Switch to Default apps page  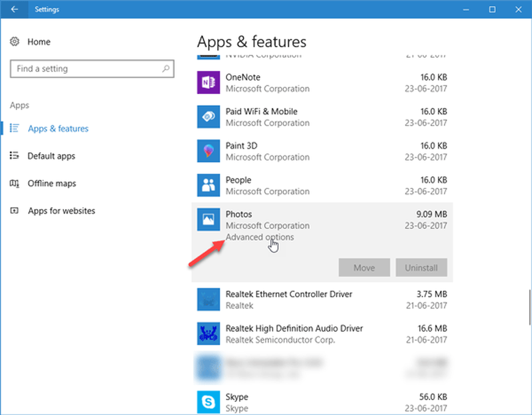(x=51, y=156)
